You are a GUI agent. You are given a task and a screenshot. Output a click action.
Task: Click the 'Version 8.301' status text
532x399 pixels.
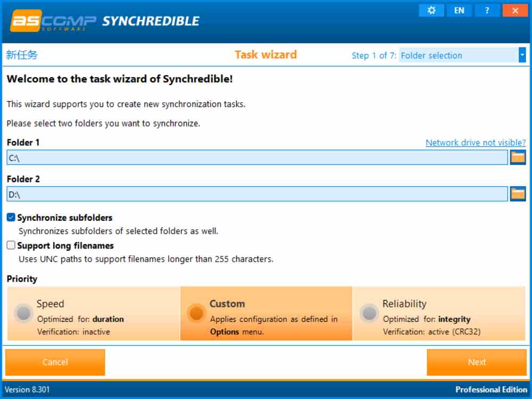[x=27, y=389]
